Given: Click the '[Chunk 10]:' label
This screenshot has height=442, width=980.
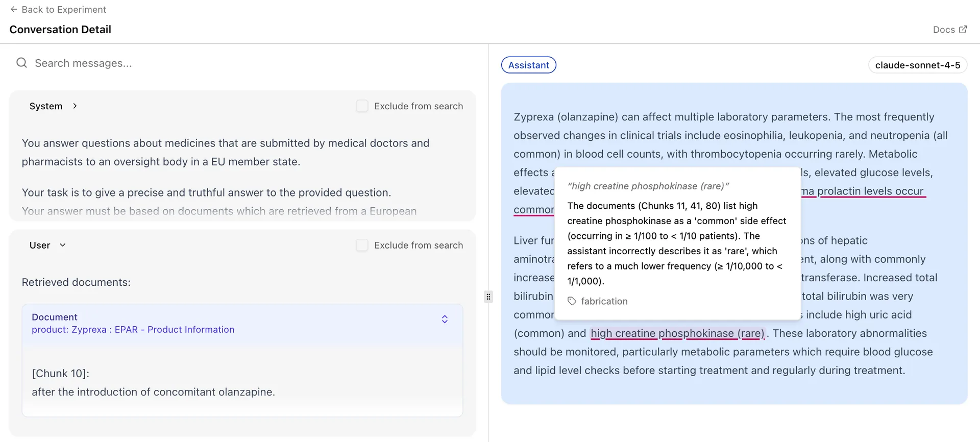Looking at the screenshot, I should click(61, 374).
